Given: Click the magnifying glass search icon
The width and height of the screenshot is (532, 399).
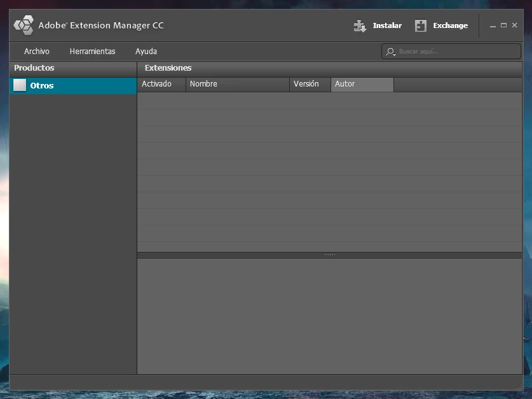Looking at the screenshot, I should (x=390, y=52).
